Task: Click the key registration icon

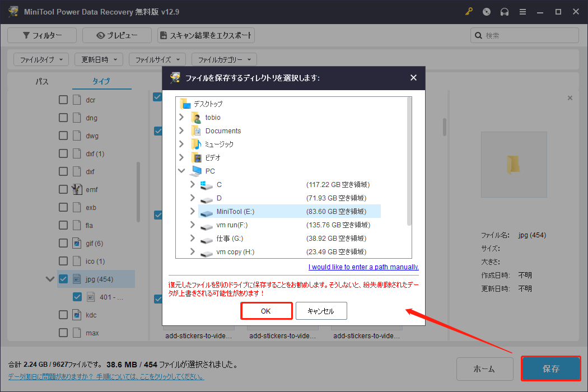Action: click(469, 12)
